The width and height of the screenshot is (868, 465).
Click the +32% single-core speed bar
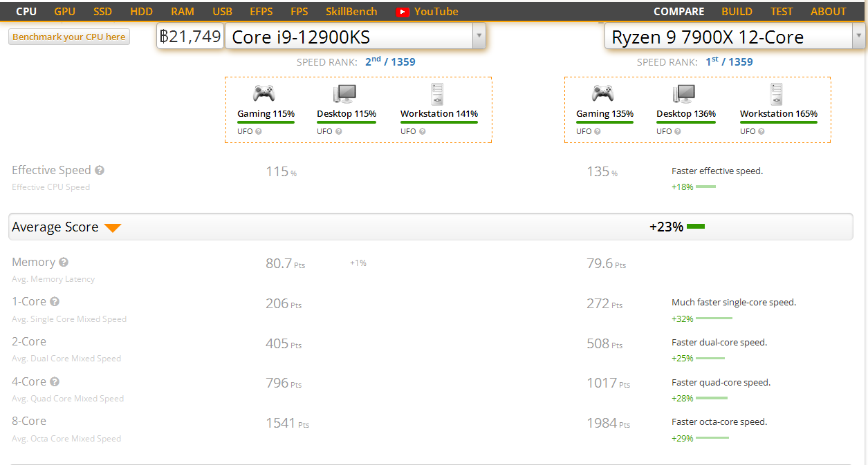coord(714,319)
